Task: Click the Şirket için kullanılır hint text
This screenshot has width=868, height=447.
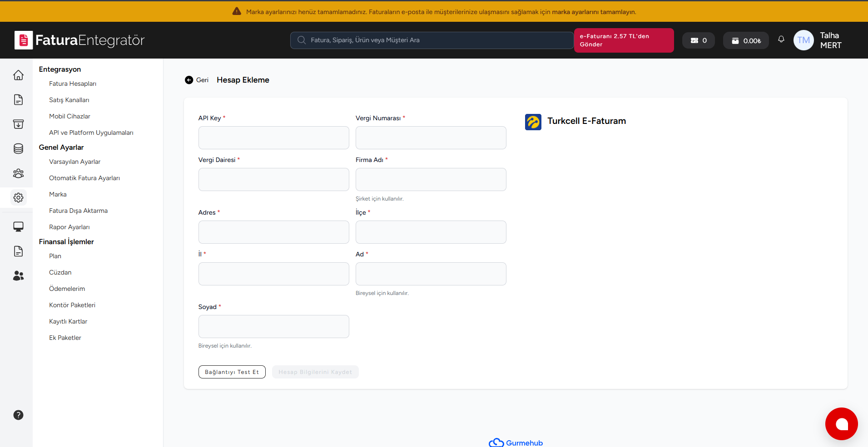Action: coord(380,199)
